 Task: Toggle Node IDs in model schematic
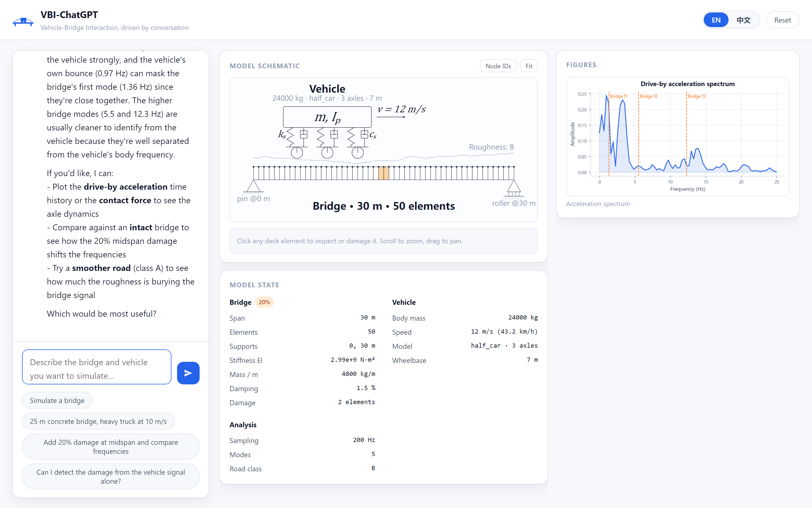[498, 66]
